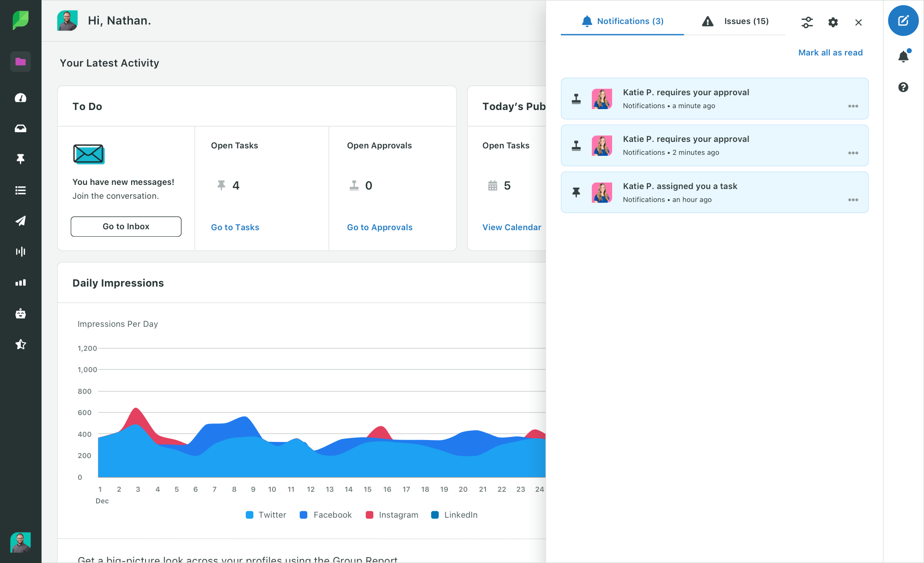
Task: Open the Reports bar chart sidebar icon
Action: tap(20, 282)
